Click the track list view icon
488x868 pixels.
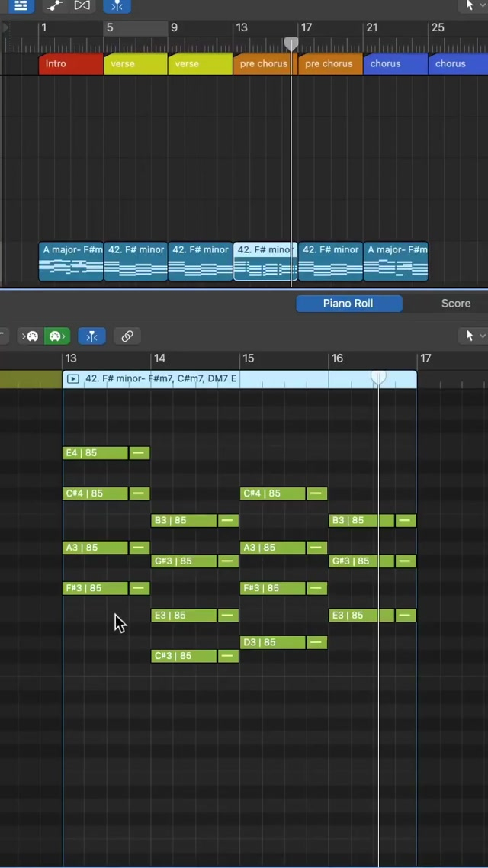[21, 5]
